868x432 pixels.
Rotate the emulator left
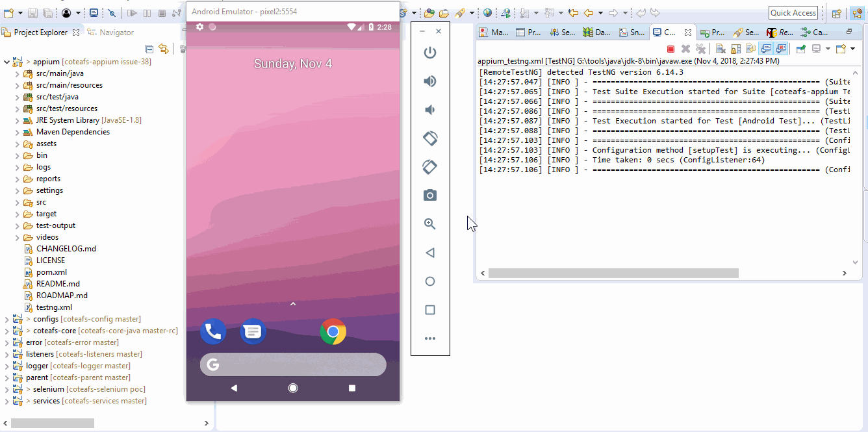click(x=429, y=138)
